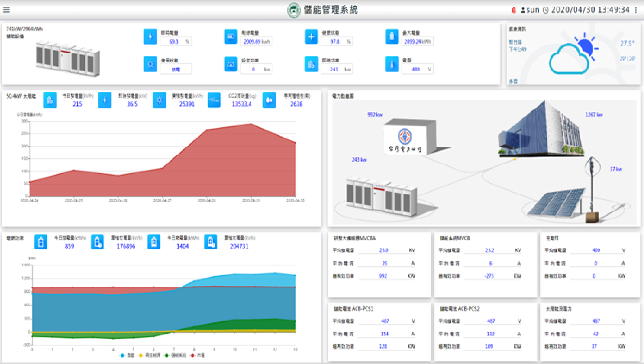The height and width of the screenshot is (364, 644).
Task: Click lightning bolt icon beside 69.3 %
Action: pos(150,37)
